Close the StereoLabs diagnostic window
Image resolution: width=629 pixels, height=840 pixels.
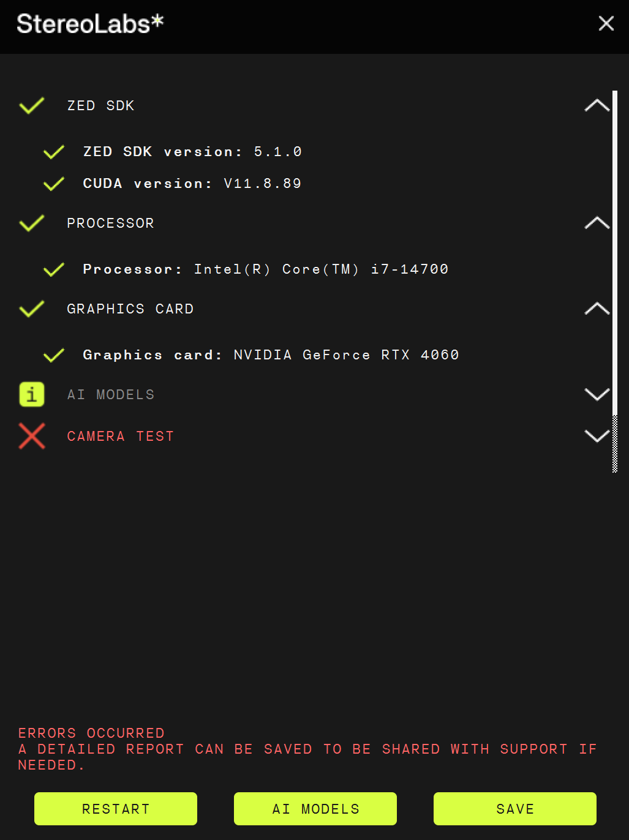606,23
